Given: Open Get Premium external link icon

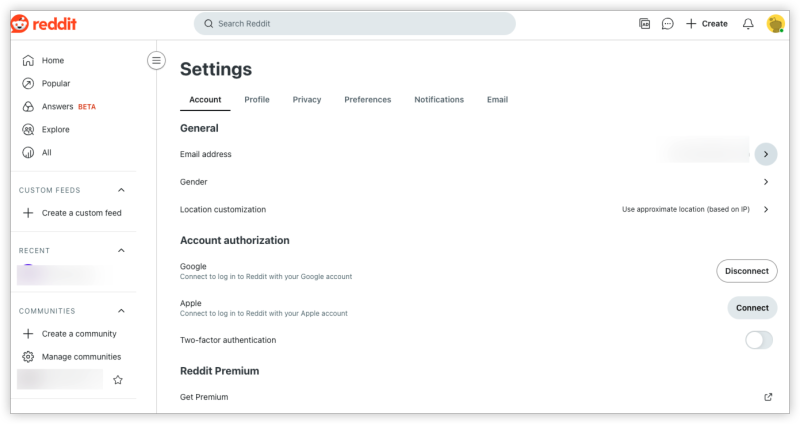Looking at the screenshot, I should point(768,397).
